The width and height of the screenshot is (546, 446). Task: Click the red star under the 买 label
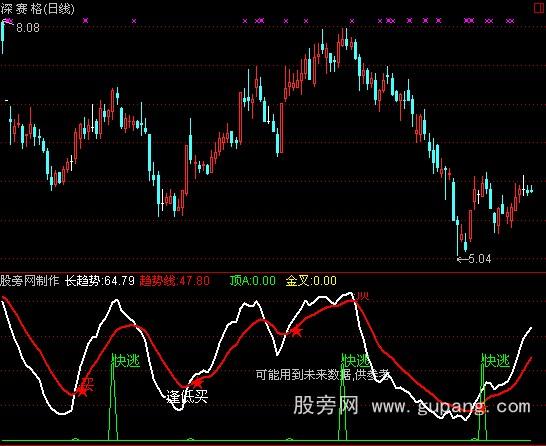(x=82, y=391)
